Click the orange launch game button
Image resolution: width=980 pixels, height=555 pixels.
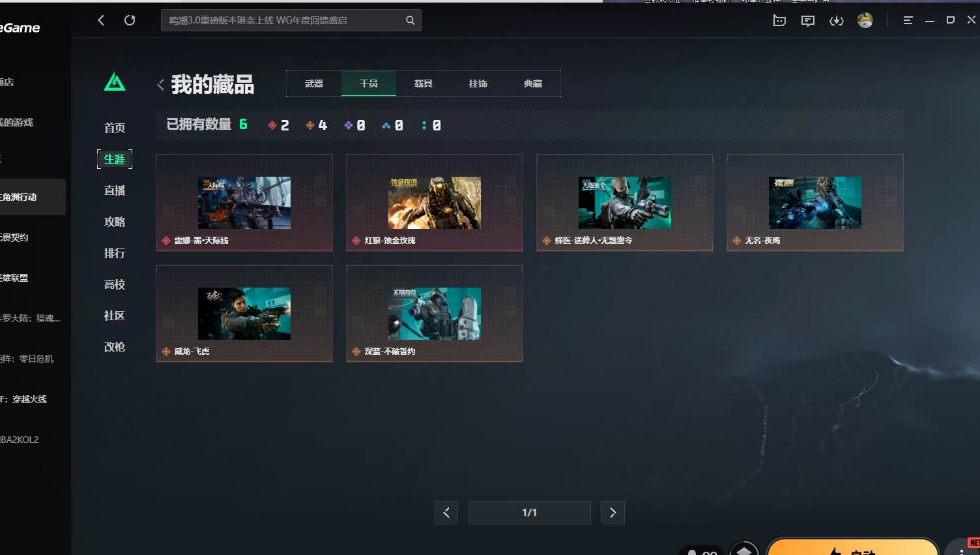tap(853, 547)
